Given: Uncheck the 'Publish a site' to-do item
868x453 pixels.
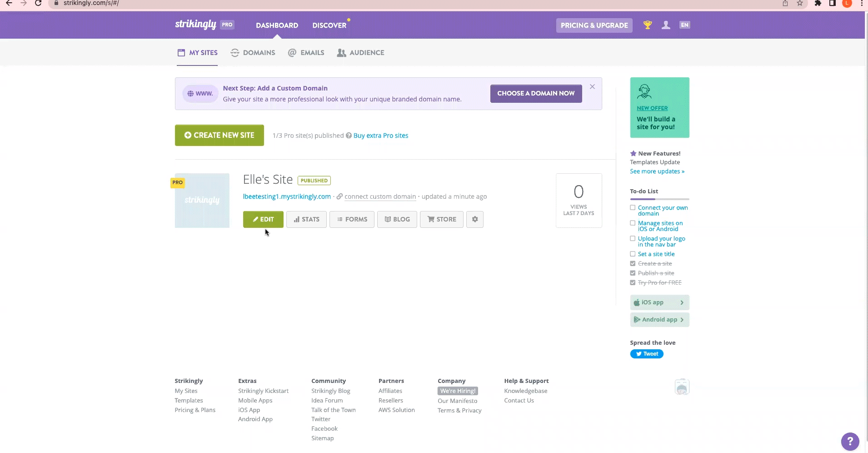Looking at the screenshot, I should pyautogui.click(x=633, y=273).
